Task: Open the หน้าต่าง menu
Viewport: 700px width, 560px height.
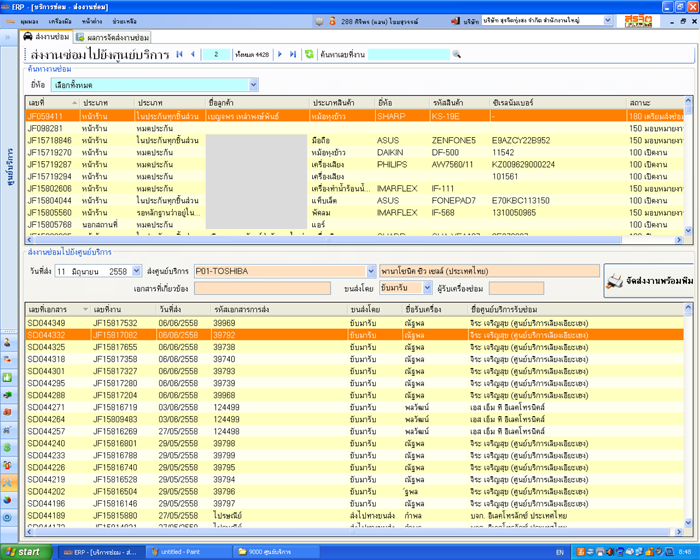Action: click(x=92, y=21)
